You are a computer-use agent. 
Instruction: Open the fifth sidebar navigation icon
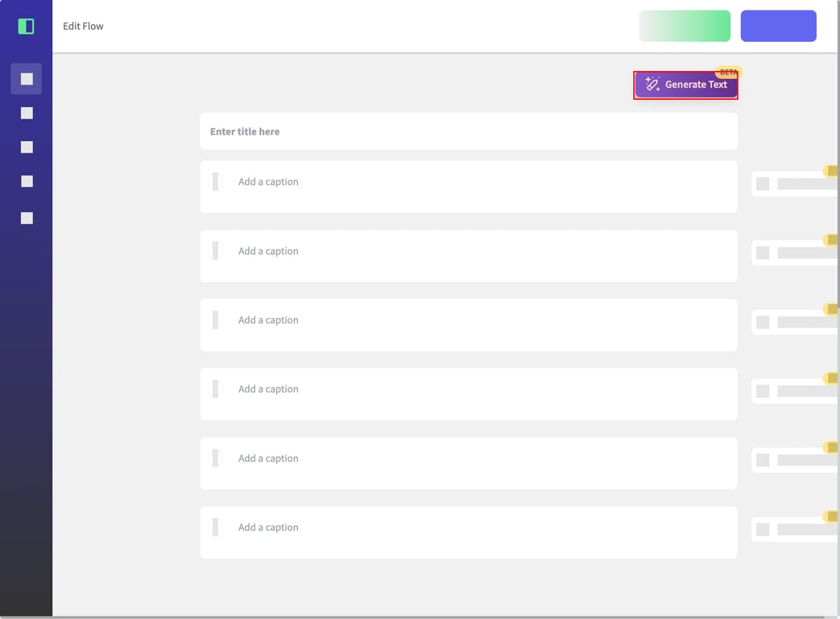click(27, 218)
